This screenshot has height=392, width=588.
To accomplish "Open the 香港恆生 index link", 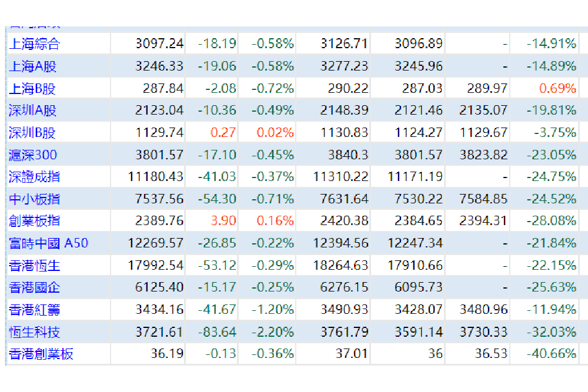I will [x=35, y=266].
